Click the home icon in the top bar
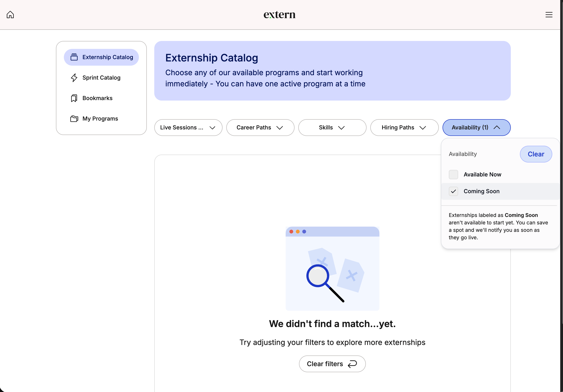Viewport: 563px width, 392px height. click(10, 14)
